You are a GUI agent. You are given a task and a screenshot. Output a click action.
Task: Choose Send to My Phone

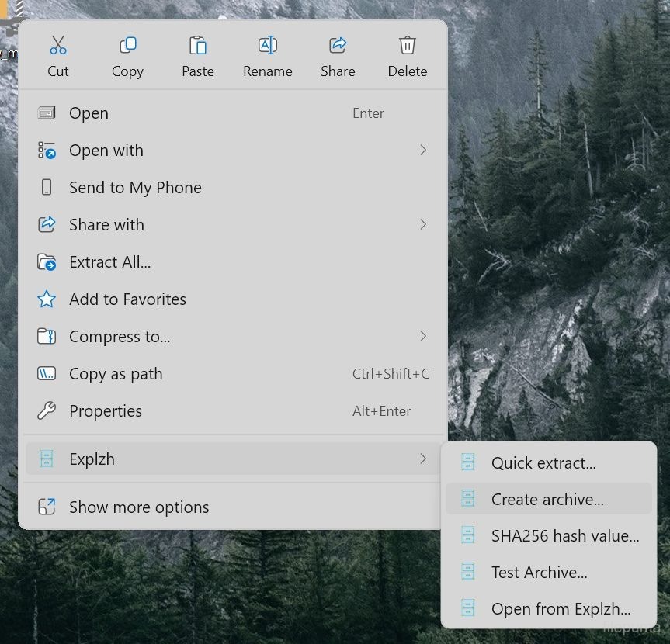pyautogui.click(x=135, y=188)
